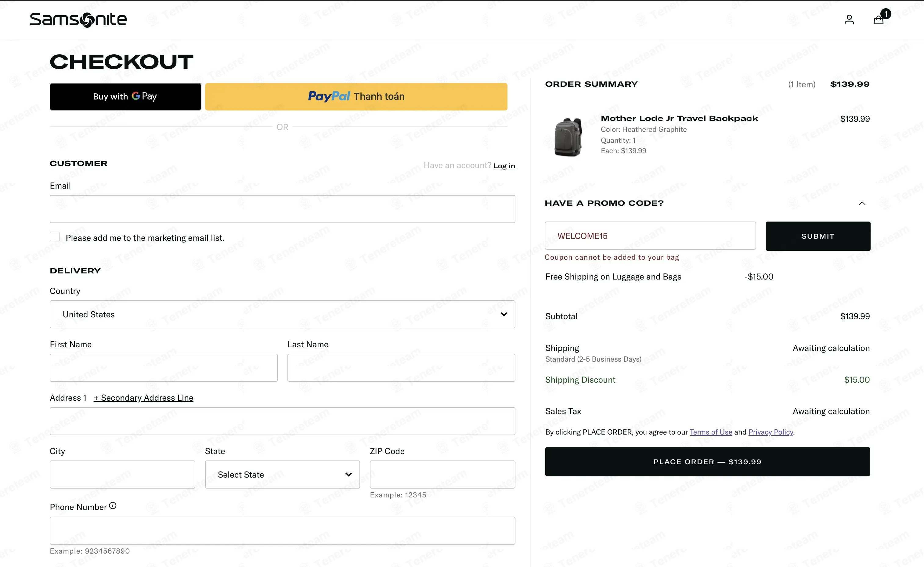
Task: Click the Phone Number info icon
Action: click(113, 505)
